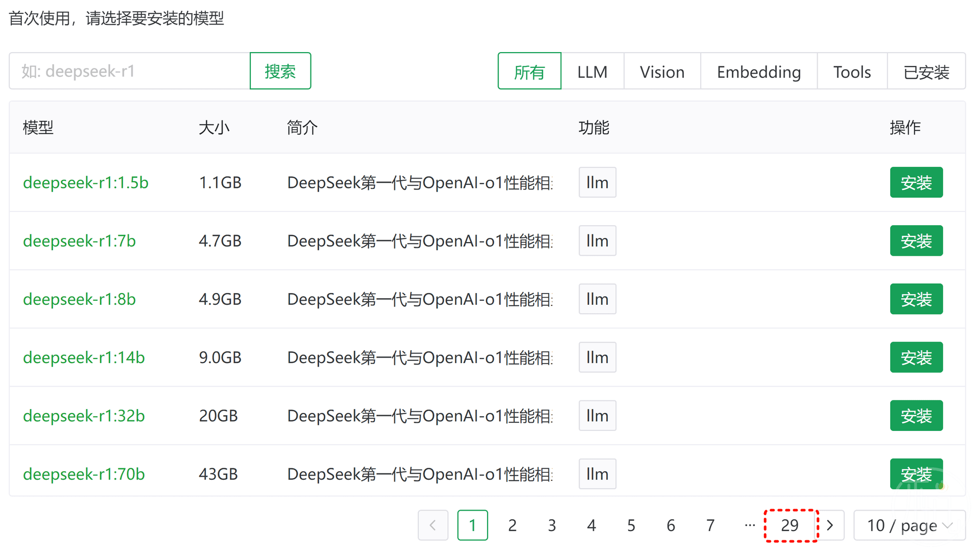Open the deepseek-r1:14b model link
Screen dimensions: 980x556
pyautogui.click(x=84, y=357)
